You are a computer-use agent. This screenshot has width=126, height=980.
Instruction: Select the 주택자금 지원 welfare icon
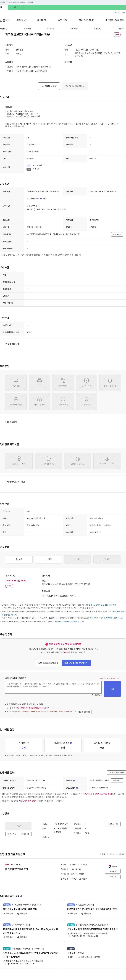pos(16,401)
